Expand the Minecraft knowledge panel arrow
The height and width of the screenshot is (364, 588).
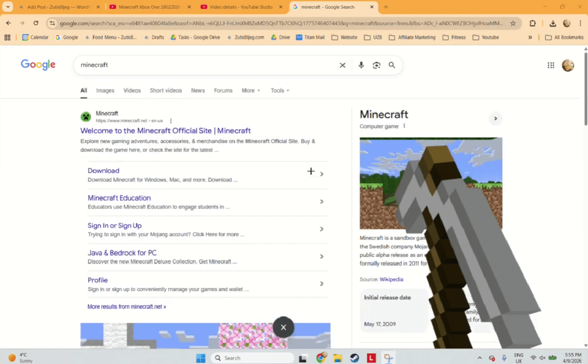pyautogui.click(x=495, y=118)
